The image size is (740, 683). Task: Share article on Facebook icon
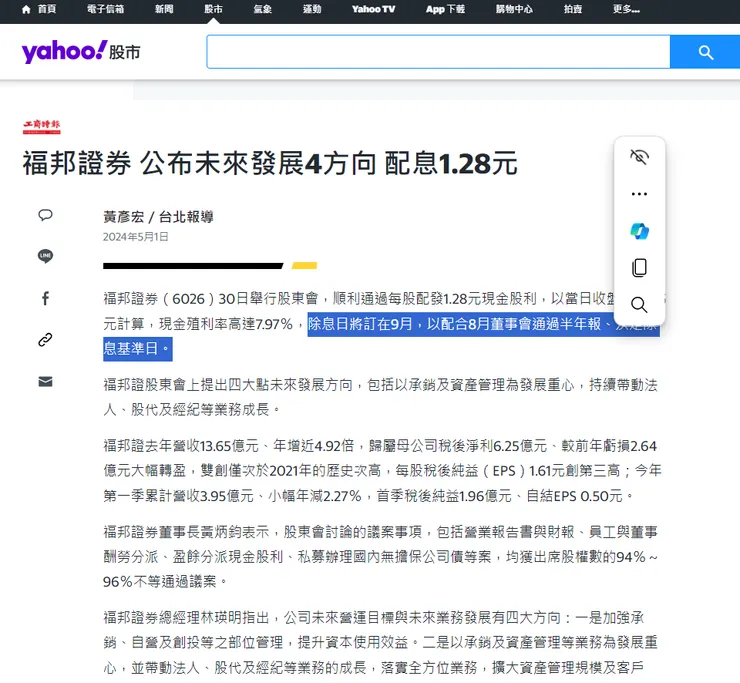pyautogui.click(x=45, y=298)
